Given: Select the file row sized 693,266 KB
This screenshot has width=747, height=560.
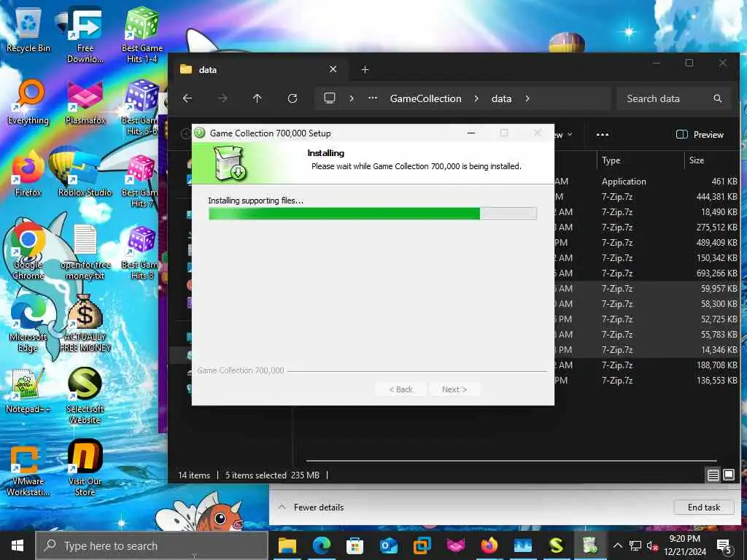Looking at the screenshot, I should [646, 273].
